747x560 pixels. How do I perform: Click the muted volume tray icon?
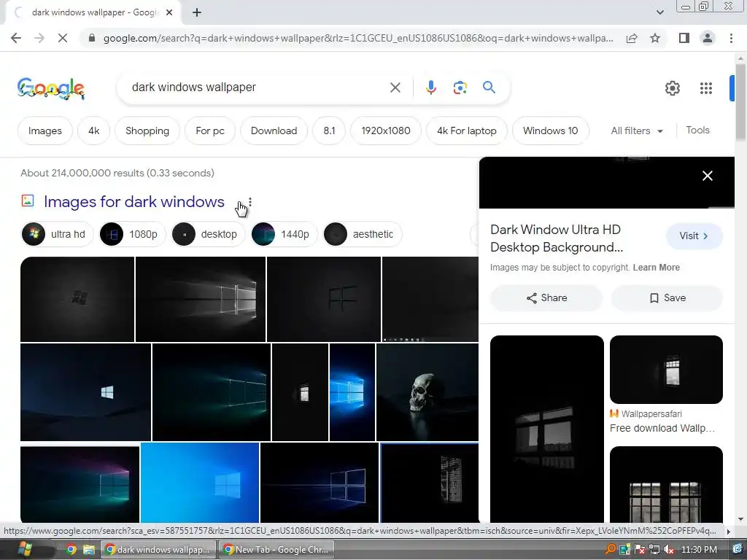(x=669, y=550)
